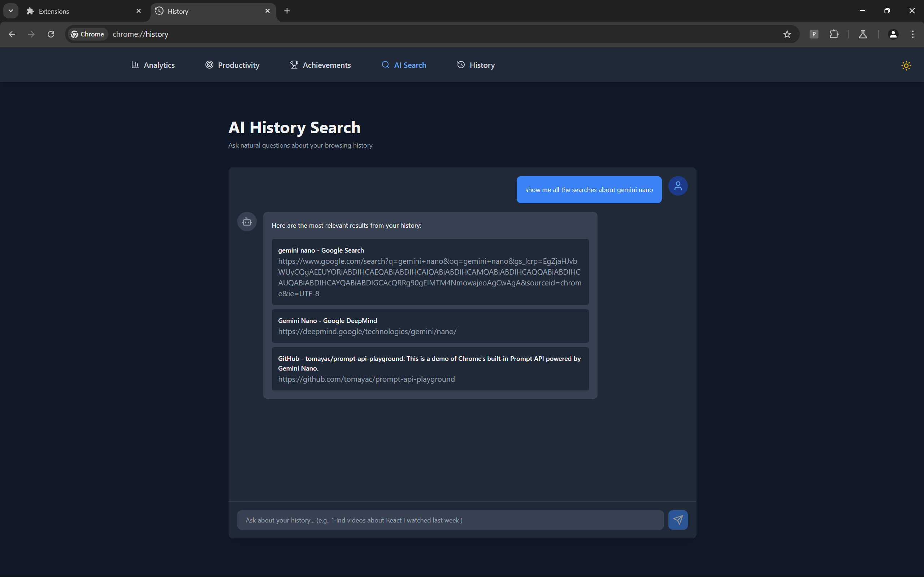Screen dimensions: 924x577
Task: Reload the page
Action: pyautogui.click(x=51, y=34)
